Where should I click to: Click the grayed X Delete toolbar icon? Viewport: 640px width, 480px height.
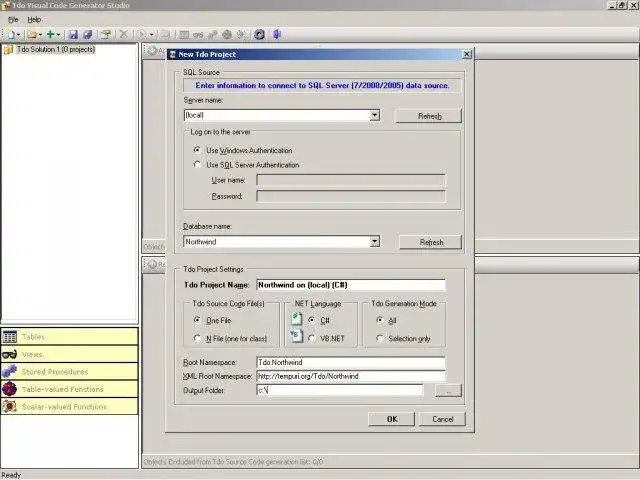124,35
